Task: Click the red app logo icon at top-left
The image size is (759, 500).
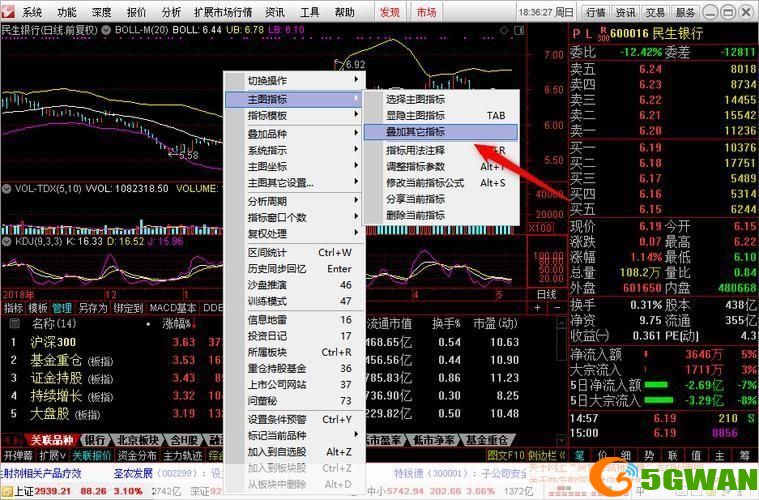Action: 9,11
